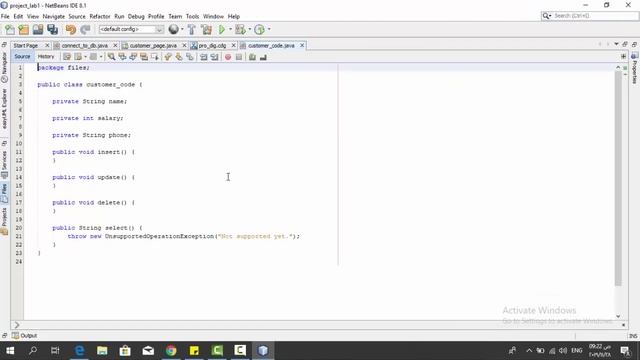Click the Save All toolbar icon
This screenshot has width=640, height=360.
click(53, 29)
